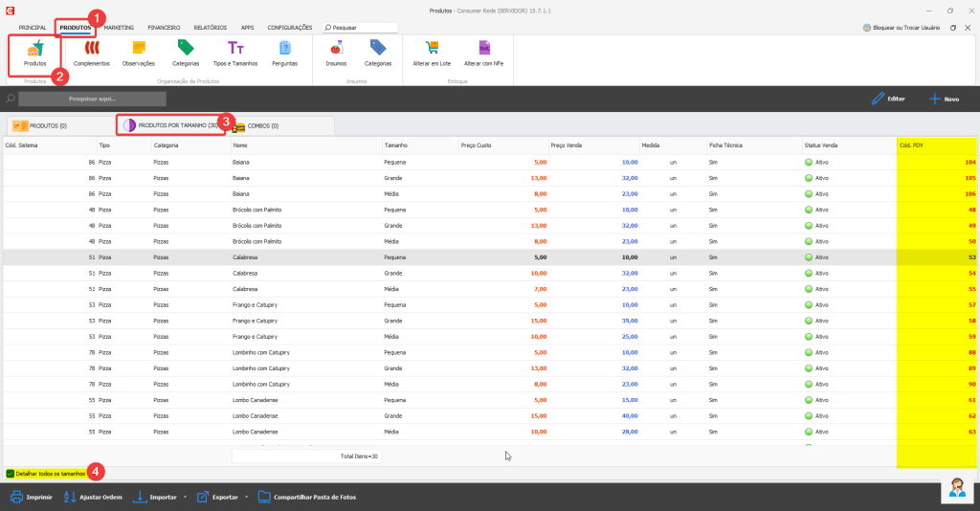Click the Observações note icon

(x=139, y=49)
